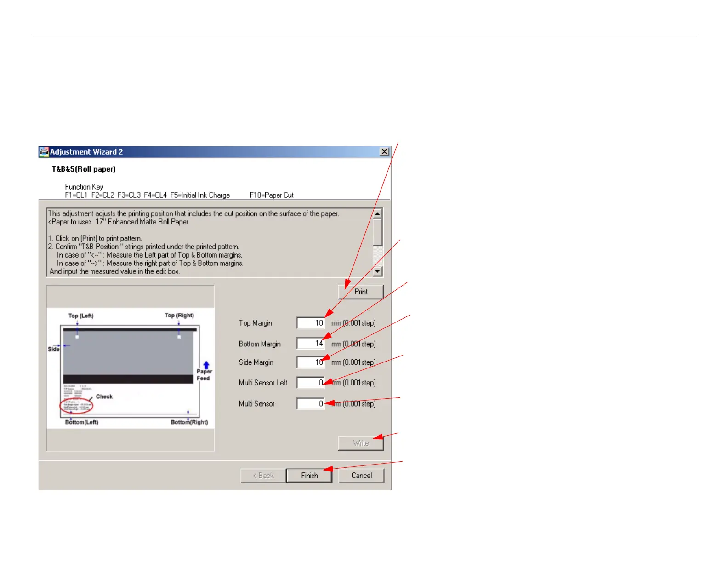The height and width of the screenshot is (563, 728).
Task: Click the 'Adjustment Wizard 2' title bar text
Action: click(x=86, y=152)
